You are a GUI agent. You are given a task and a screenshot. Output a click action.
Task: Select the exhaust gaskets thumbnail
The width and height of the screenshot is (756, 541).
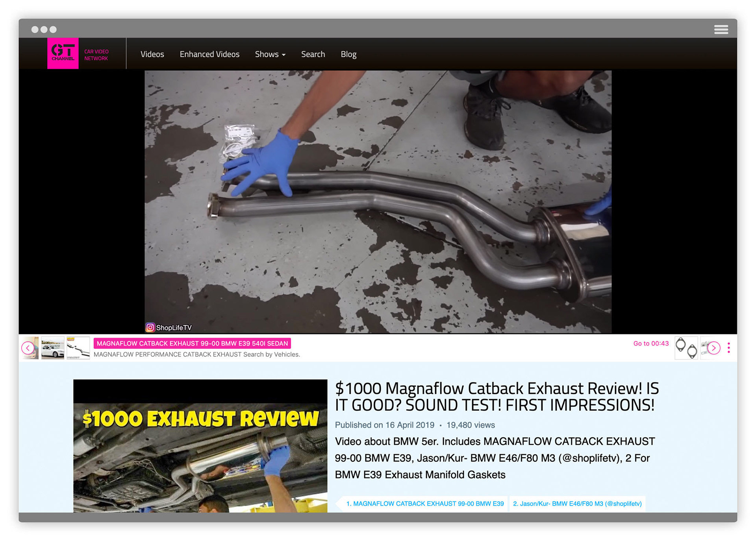686,348
